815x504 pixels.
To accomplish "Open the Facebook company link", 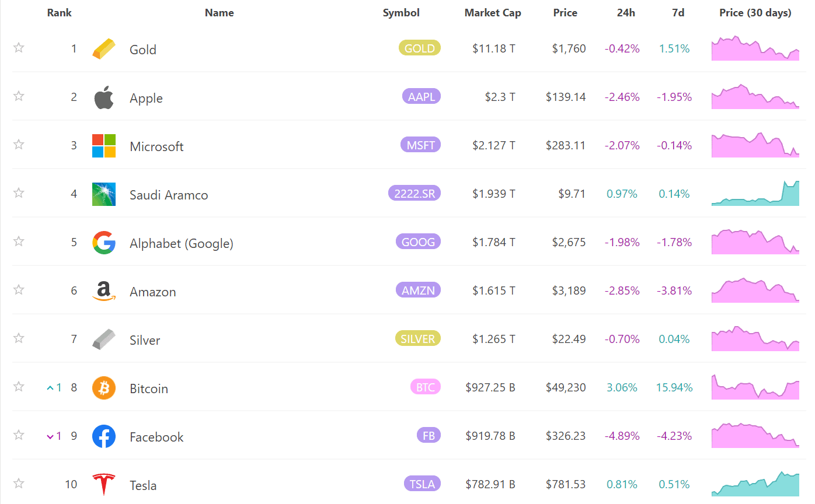I will [156, 437].
